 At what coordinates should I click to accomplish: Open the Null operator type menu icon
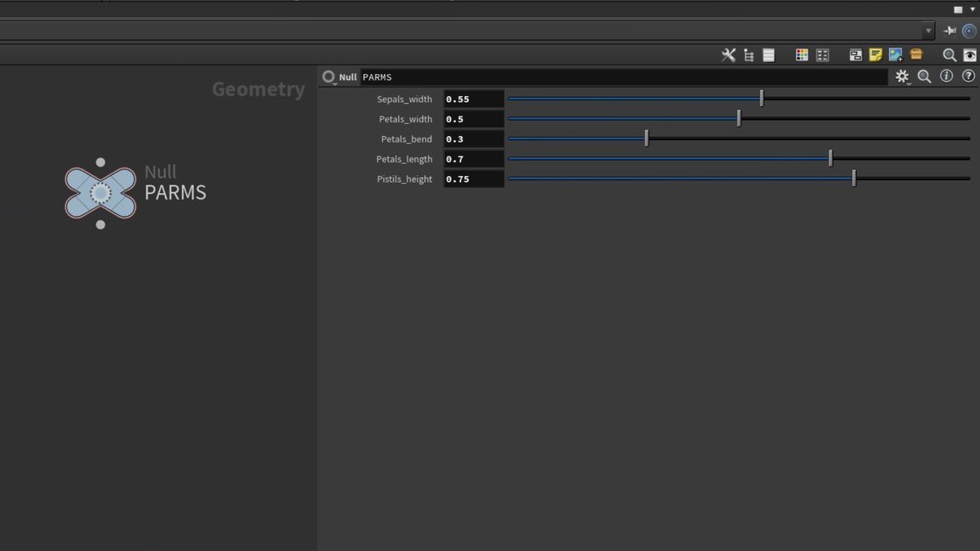tap(328, 77)
